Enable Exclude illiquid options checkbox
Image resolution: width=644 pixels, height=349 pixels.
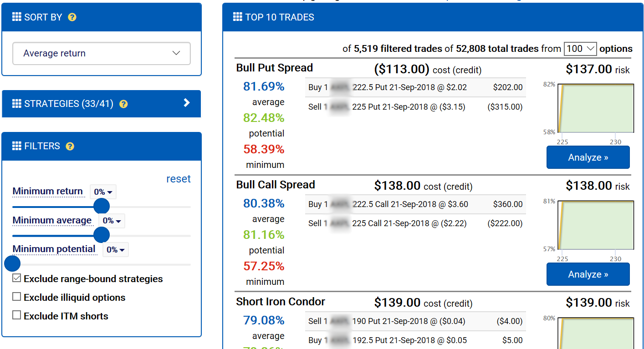pyautogui.click(x=17, y=297)
